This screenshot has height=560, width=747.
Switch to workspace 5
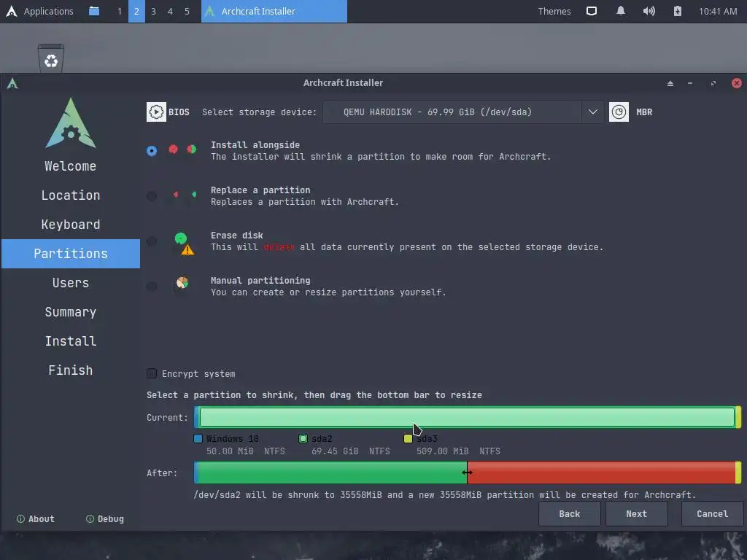(187, 11)
